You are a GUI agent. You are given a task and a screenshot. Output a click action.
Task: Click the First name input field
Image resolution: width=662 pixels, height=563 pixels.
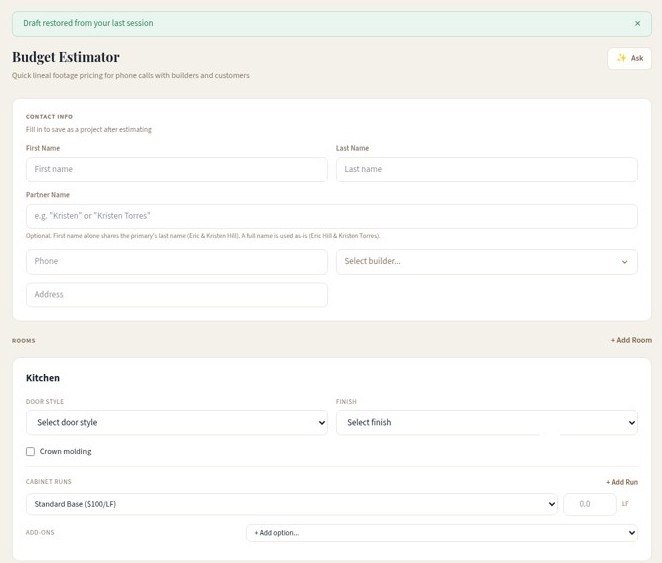176,169
